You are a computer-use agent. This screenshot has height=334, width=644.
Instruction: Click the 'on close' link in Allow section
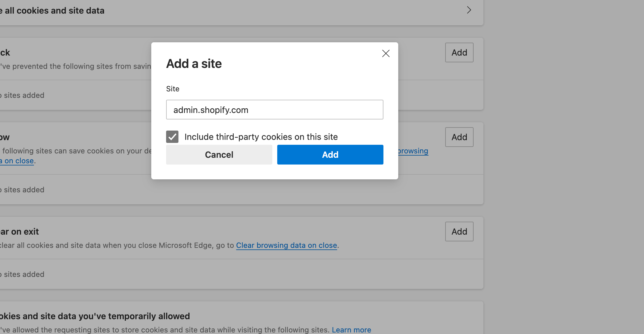[x=19, y=161]
